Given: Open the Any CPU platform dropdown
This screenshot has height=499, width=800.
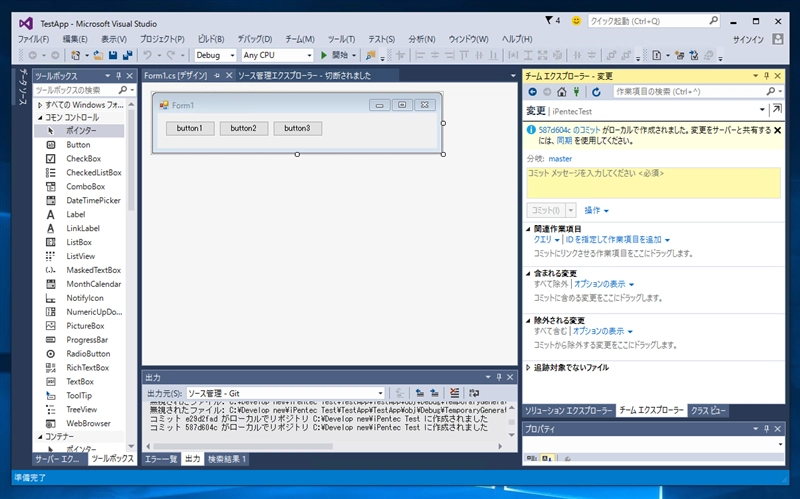Looking at the screenshot, I should pyautogui.click(x=309, y=55).
